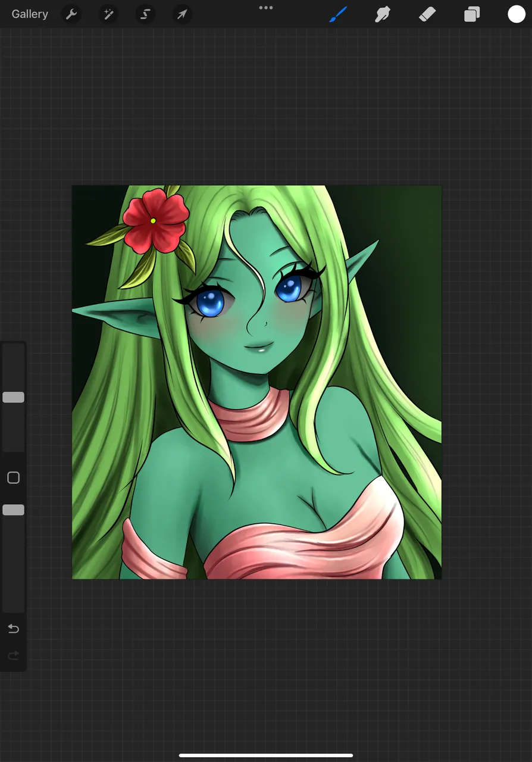This screenshot has height=762, width=532.
Task: Select the Brush tool
Action: point(338,14)
